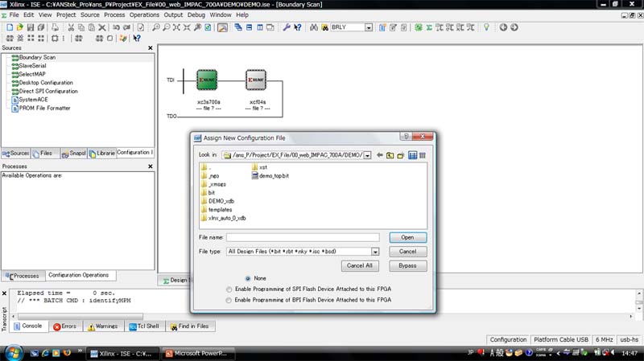Open the Debug menu
644x361 pixels.
click(196, 14)
